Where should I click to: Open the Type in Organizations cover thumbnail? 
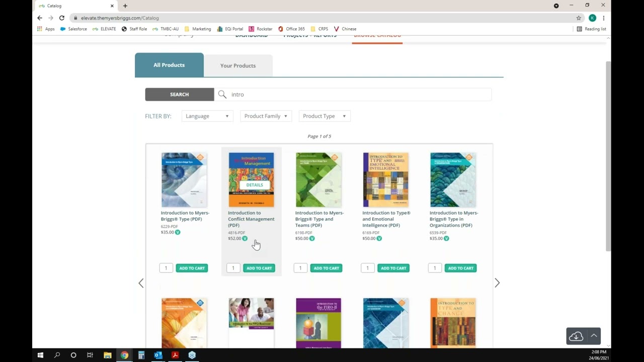click(453, 179)
